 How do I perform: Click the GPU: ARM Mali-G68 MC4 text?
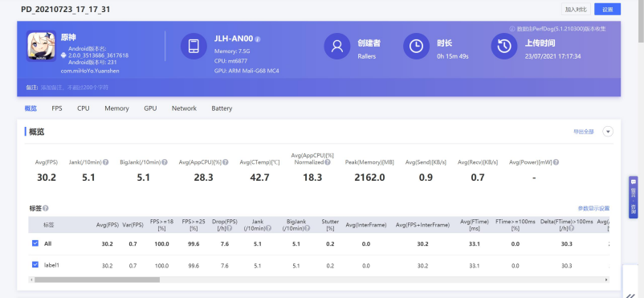(247, 71)
